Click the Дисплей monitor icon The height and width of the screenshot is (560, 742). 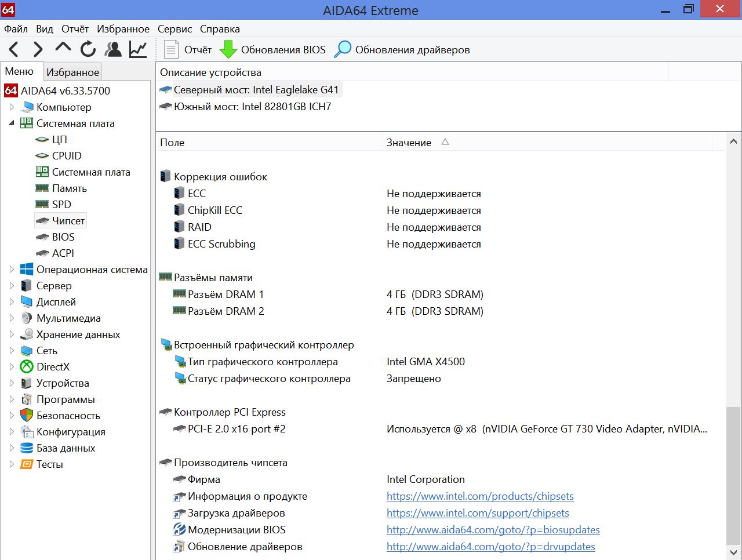coord(27,302)
